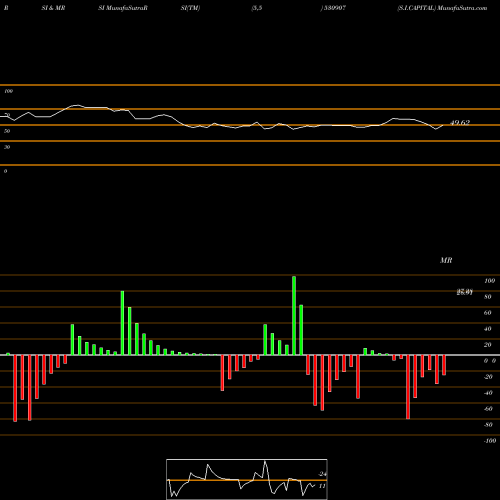
Task: Click the -20 label on MR axis
Action: click(x=488, y=377)
